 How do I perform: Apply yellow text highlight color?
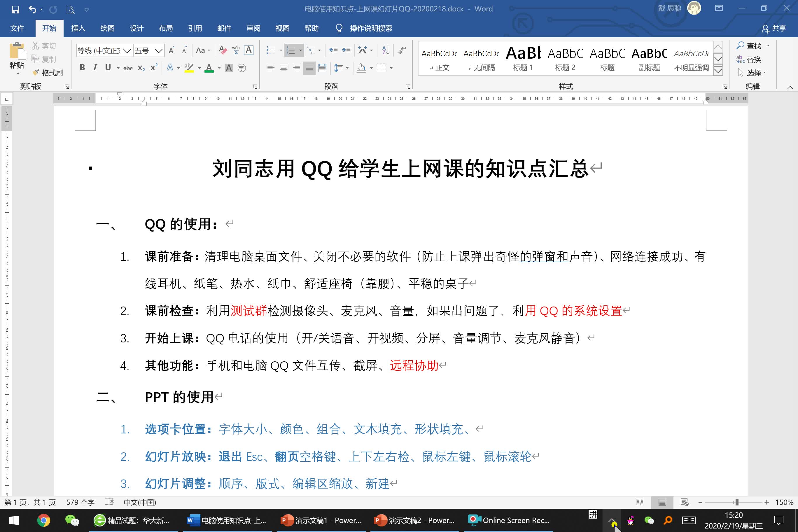pos(189,68)
